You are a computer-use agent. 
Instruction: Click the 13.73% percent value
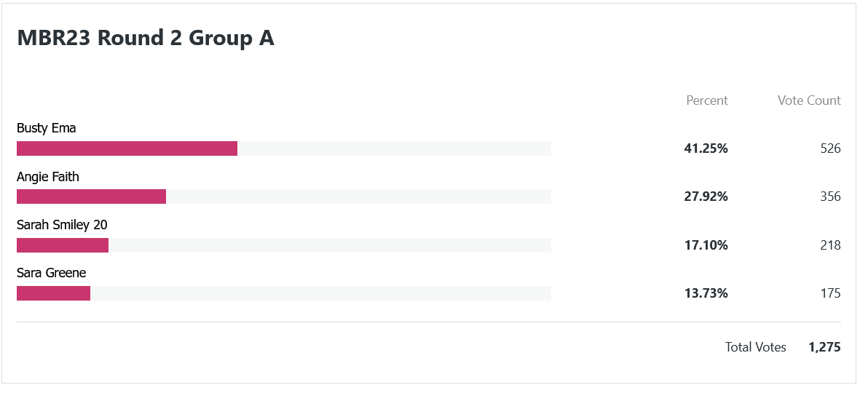[706, 293]
